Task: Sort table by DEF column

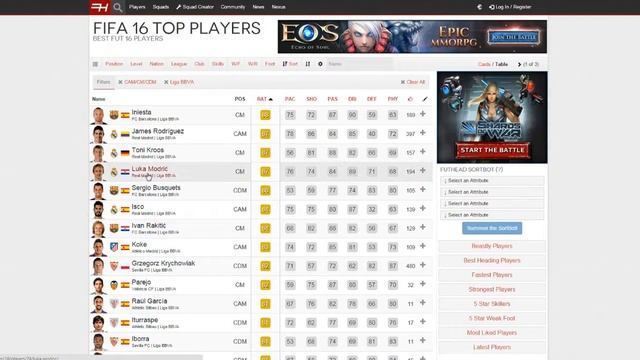Action: click(x=371, y=99)
